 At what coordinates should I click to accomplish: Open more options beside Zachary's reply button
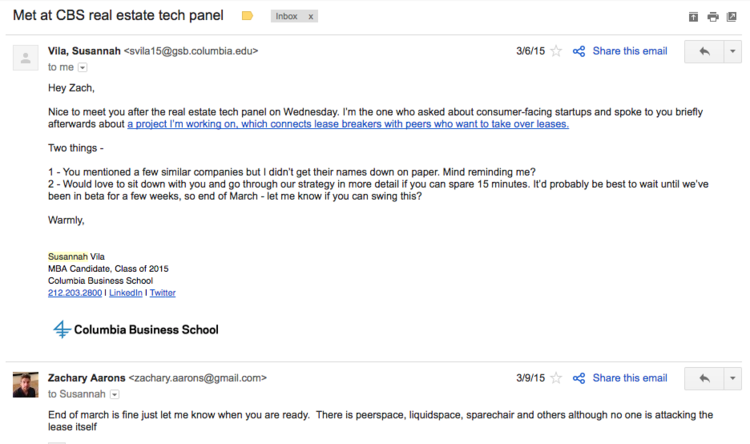[733, 379]
